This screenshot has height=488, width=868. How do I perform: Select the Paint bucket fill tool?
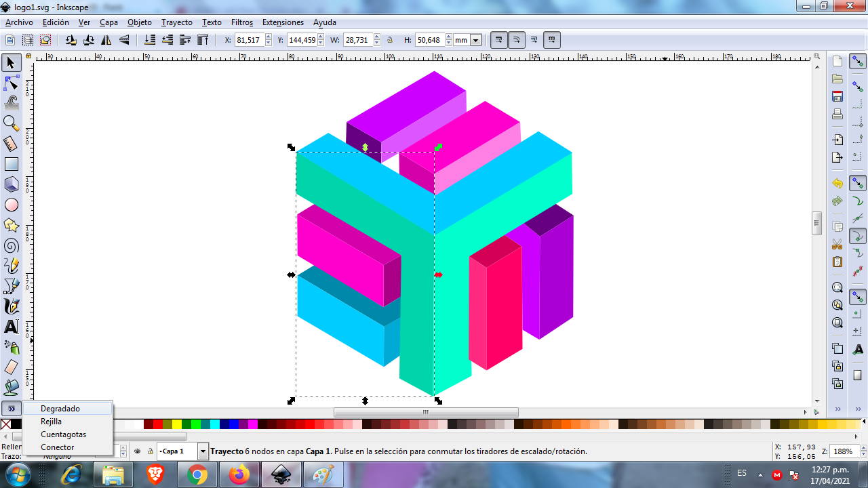[11, 388]
